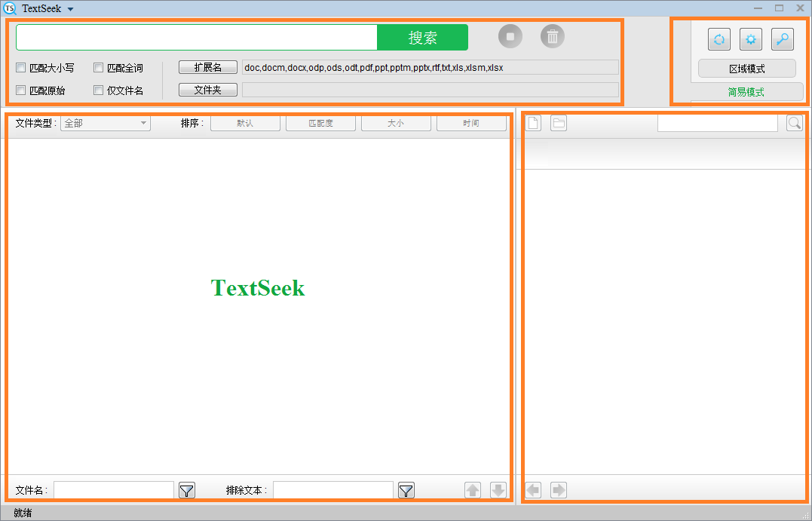
Task: Click the open file document icon
Action: (533, 123)
